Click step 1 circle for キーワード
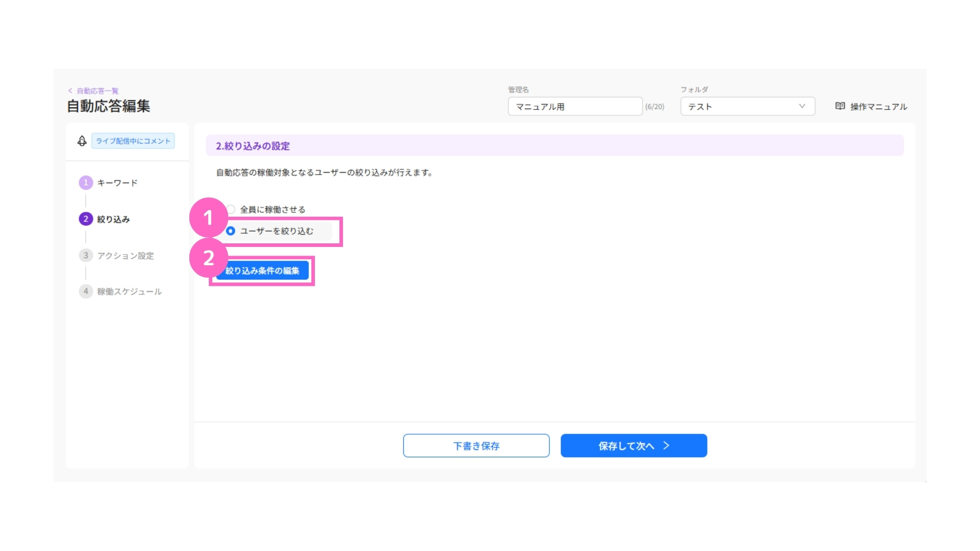The width and height of the screenshot is (980, 551). coord(86,183)
